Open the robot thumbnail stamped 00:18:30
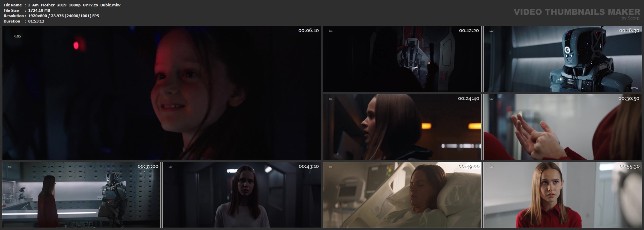644x230 pixels. (x=562, y=59)
